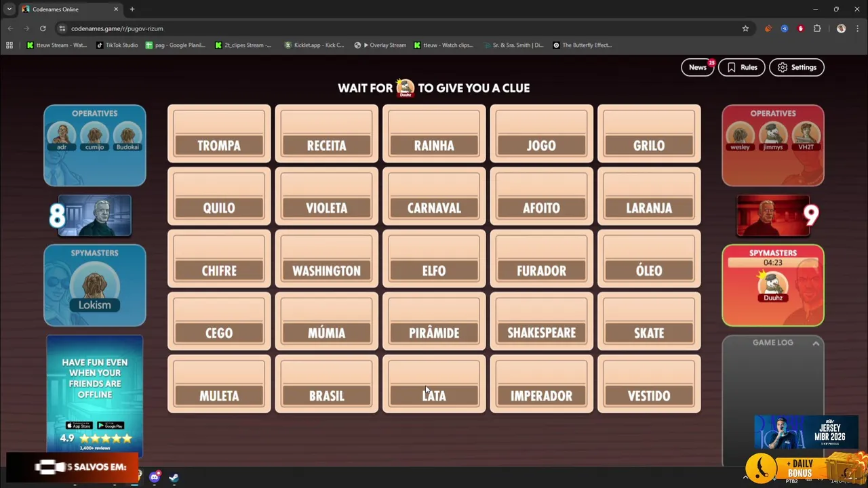This screenshot has width=868, height=488.
Task: Choose the WASHINGTON card
Action: pyautogui.click(x=326, y=258)
